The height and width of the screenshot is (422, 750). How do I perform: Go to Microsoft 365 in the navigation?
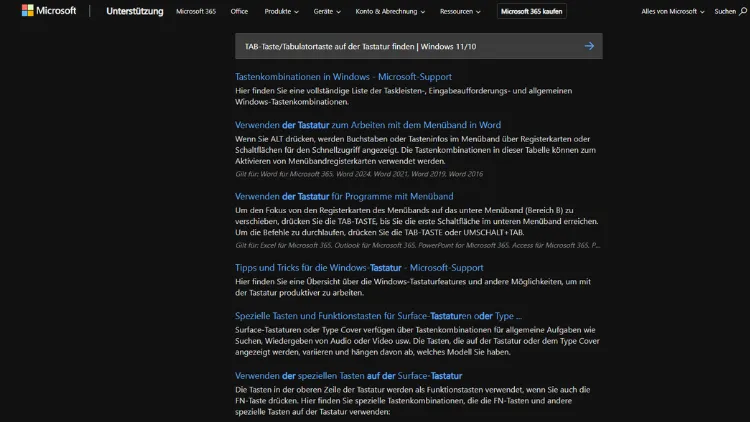coord(196,11)
